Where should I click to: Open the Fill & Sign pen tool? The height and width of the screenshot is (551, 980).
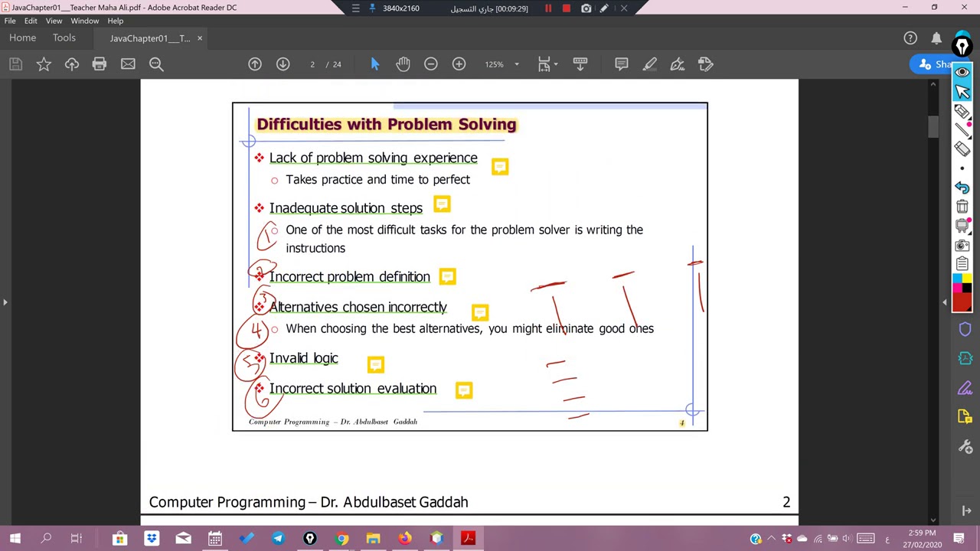965,388
